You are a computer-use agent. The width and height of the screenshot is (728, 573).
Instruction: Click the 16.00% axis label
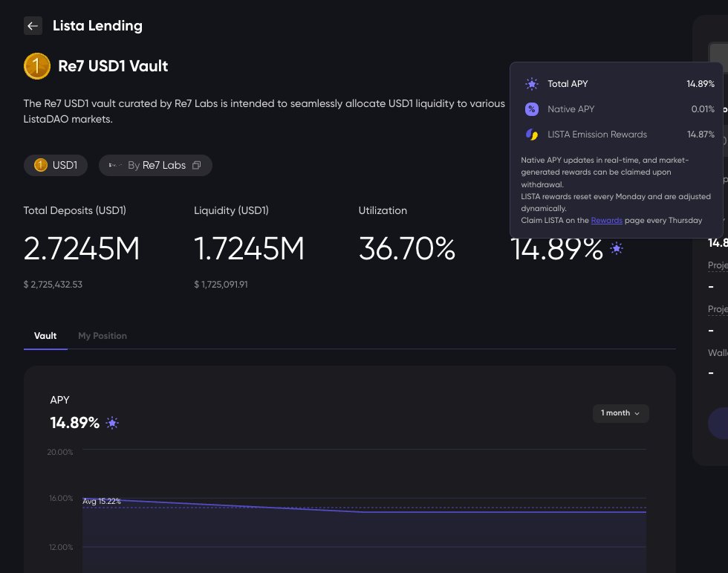(x=61, y=498)
